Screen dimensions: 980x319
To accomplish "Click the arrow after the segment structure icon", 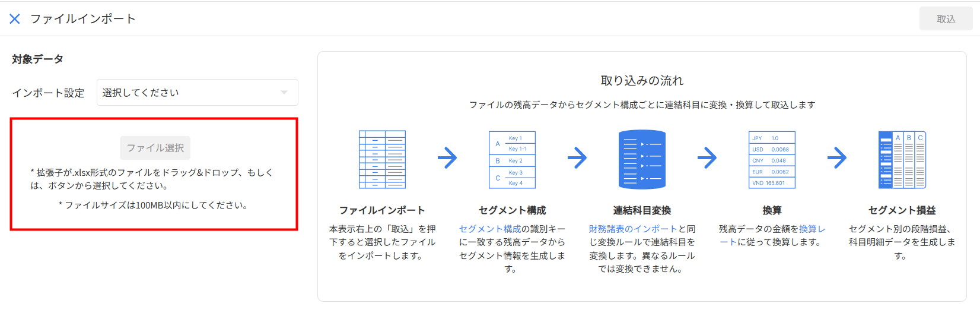I will coord(577,158).
